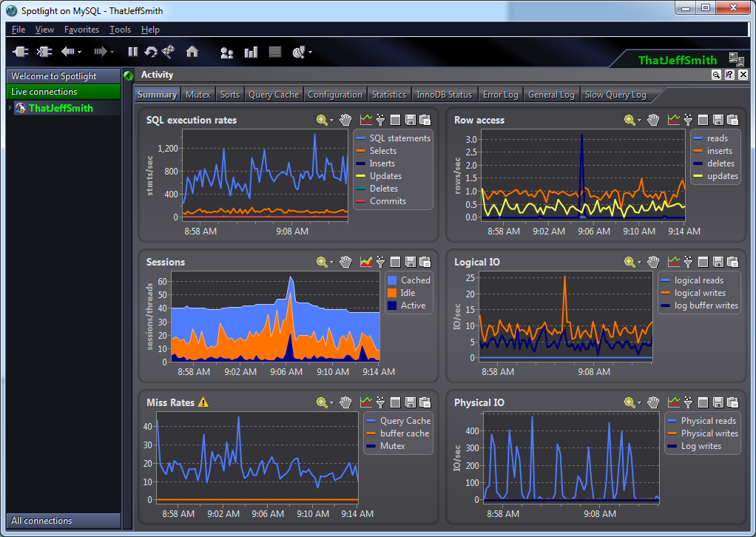Copy the Logical IO chart to clipboard

coord(732,262)
